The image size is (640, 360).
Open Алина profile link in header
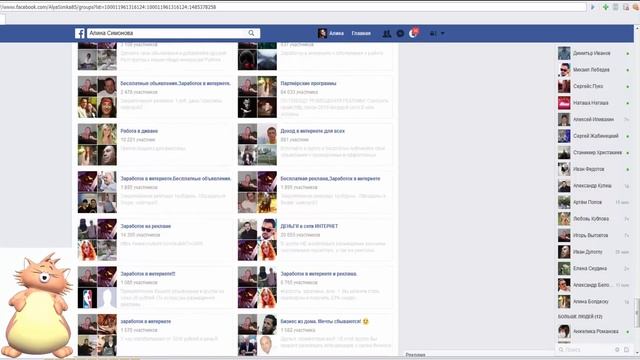[x=337, y=33]
